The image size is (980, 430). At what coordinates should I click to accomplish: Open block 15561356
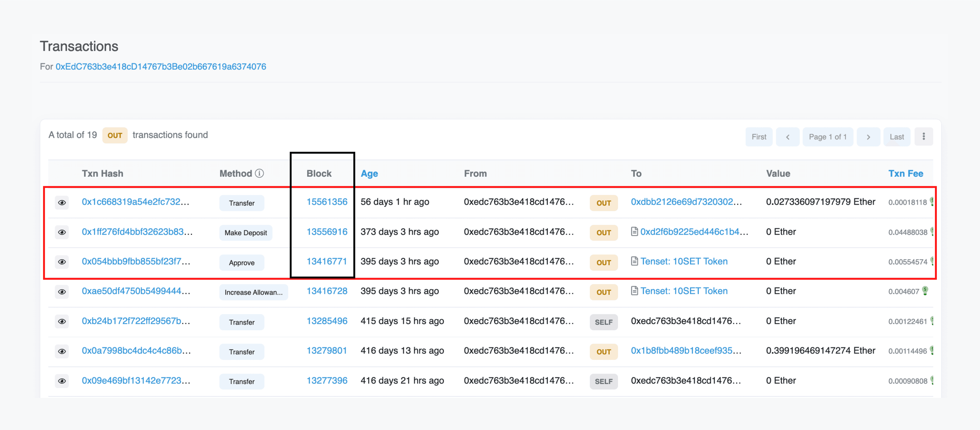(x=327, y=202)
